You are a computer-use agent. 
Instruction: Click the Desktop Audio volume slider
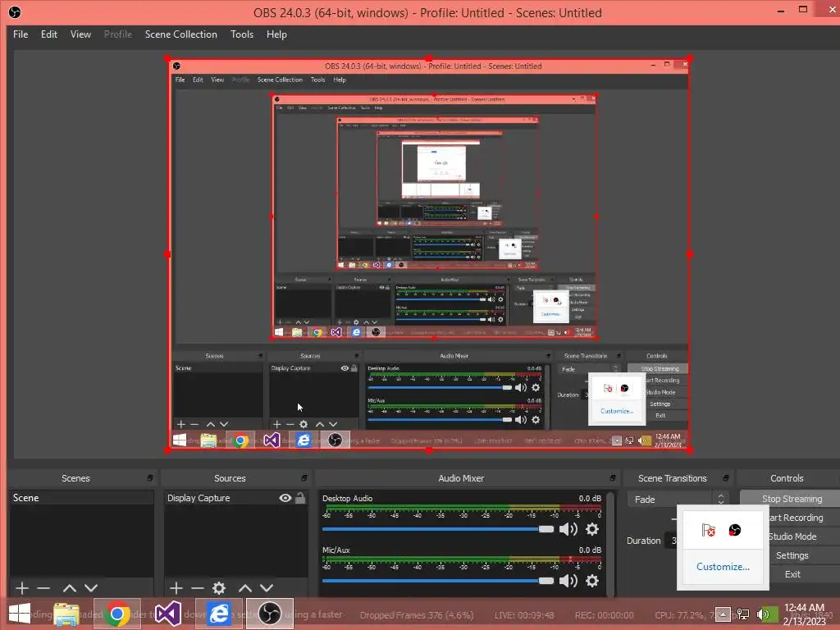(438, 529)
